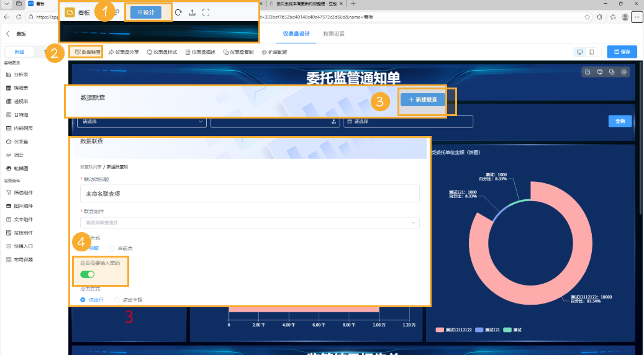Select the 透视表 grid icon
Viewport: 644px width, 355px height.
[9, 101]
